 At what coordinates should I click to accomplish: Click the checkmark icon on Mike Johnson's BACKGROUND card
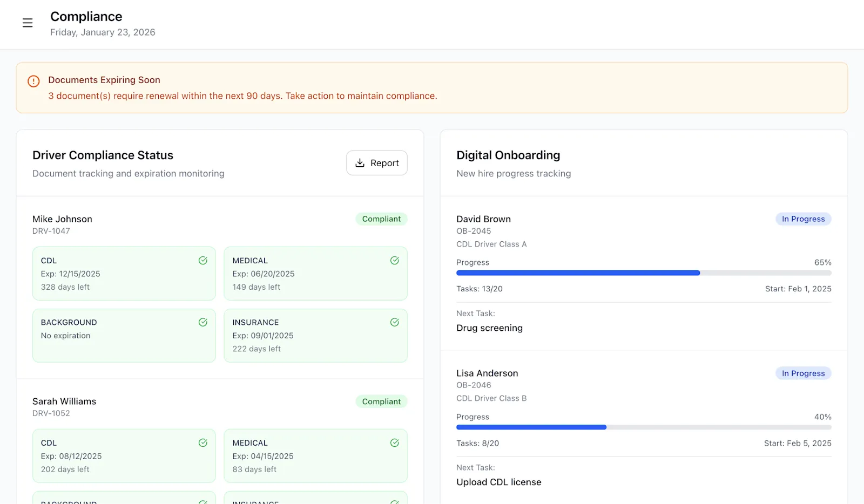click(x=203, y=322)
